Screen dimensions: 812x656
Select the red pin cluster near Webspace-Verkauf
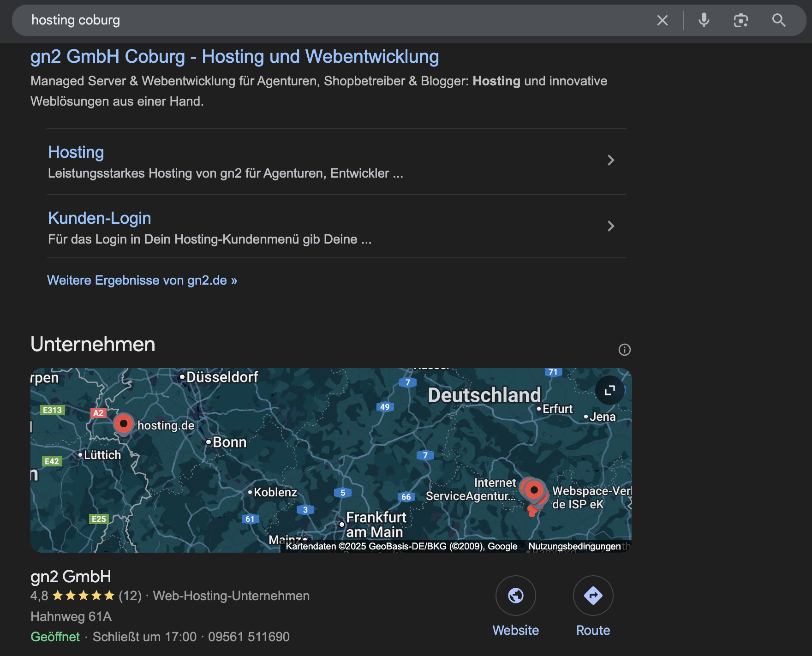534,491
